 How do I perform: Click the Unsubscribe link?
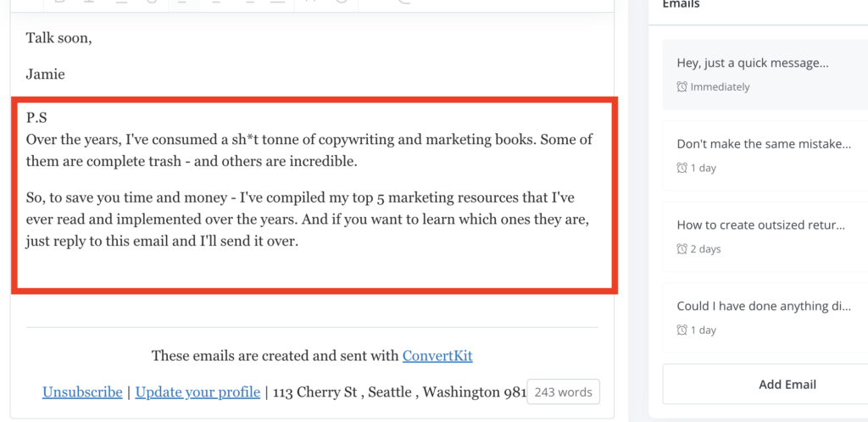click(82, 392)
